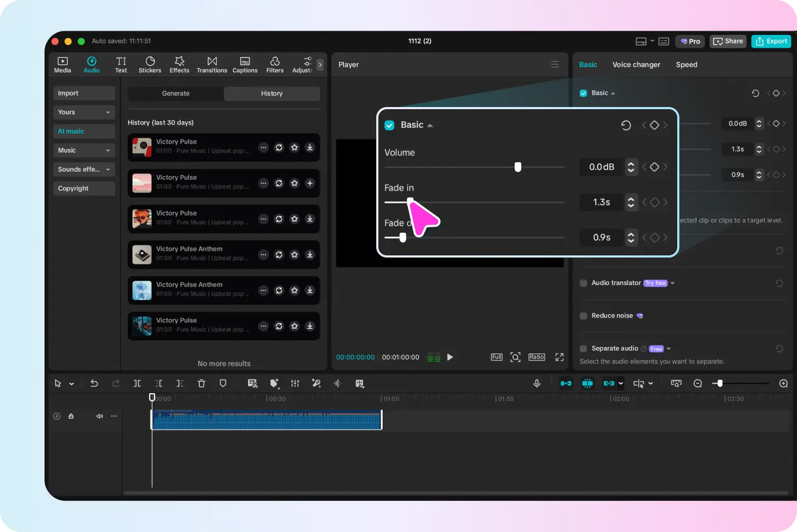This screenshot has width=797, height=532.
Task: Collapse the Basic section in the overlay panel
Action: coord(430,125)
